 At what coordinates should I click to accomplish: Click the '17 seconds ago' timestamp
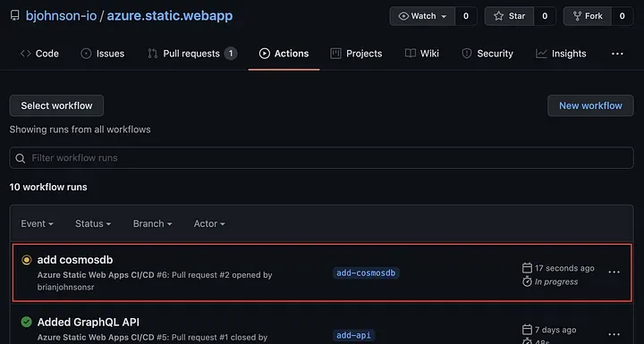pyautogui.click(x=564, y=268)
